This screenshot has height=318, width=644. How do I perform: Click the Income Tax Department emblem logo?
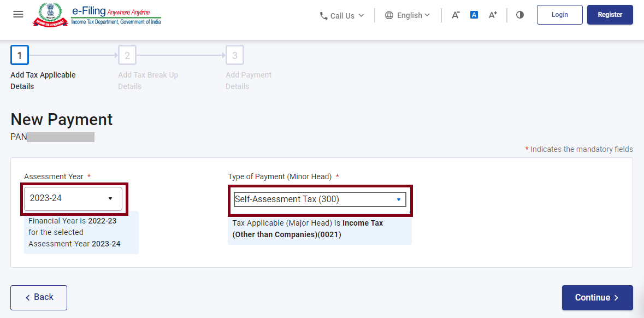(x=50, y=15)
